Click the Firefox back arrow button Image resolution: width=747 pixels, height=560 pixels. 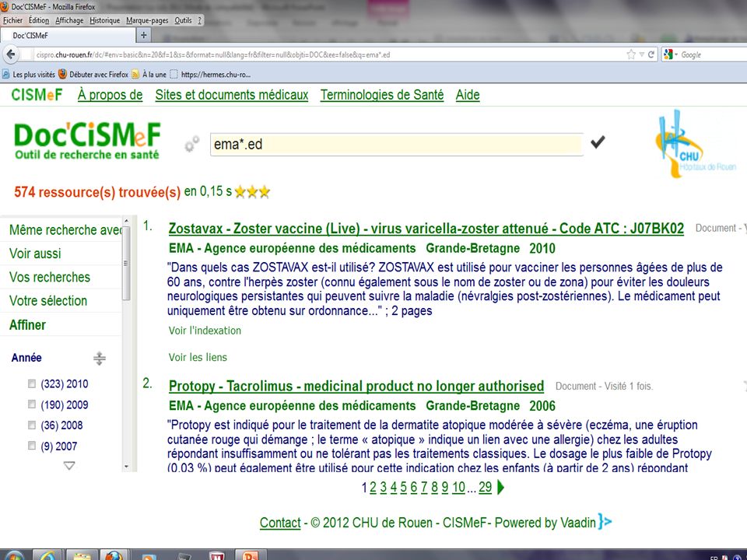(11, 54)
